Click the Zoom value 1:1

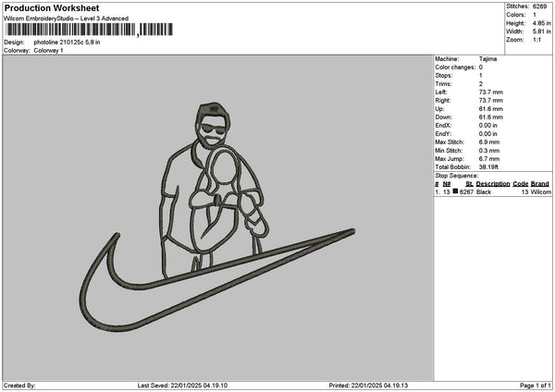(536, 40)
